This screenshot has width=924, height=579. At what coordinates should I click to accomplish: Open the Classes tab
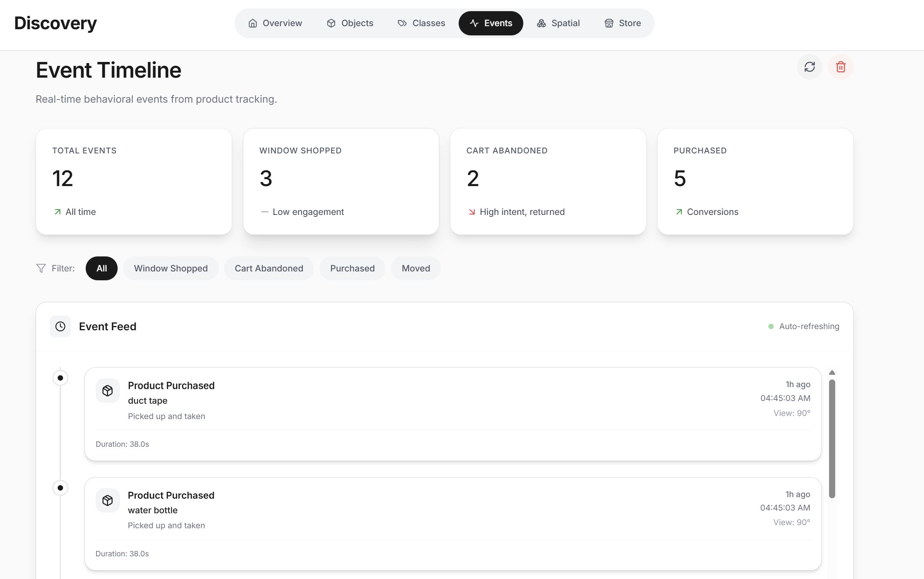click(421, 23)
